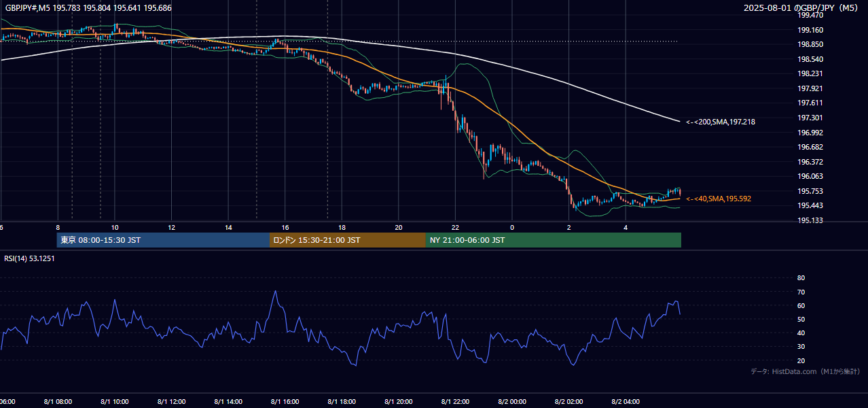Click hour 2 tick under the price chart

(x=568, y=227)
